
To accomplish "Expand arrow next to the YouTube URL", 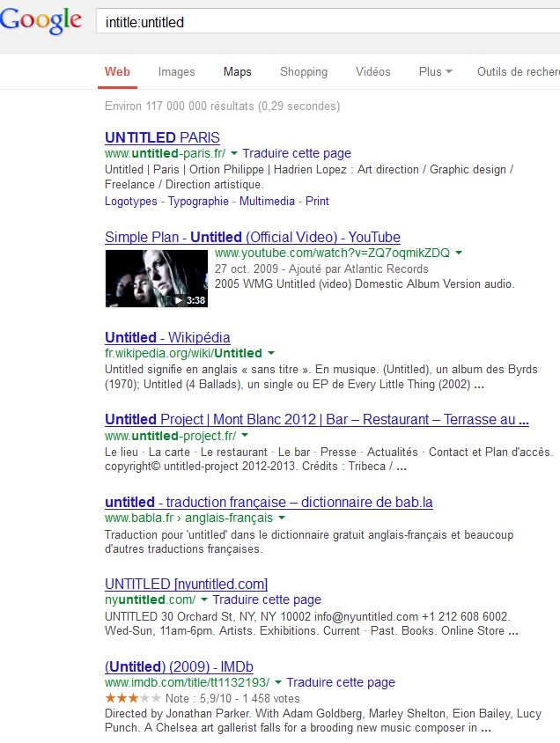I will [459, 254].
